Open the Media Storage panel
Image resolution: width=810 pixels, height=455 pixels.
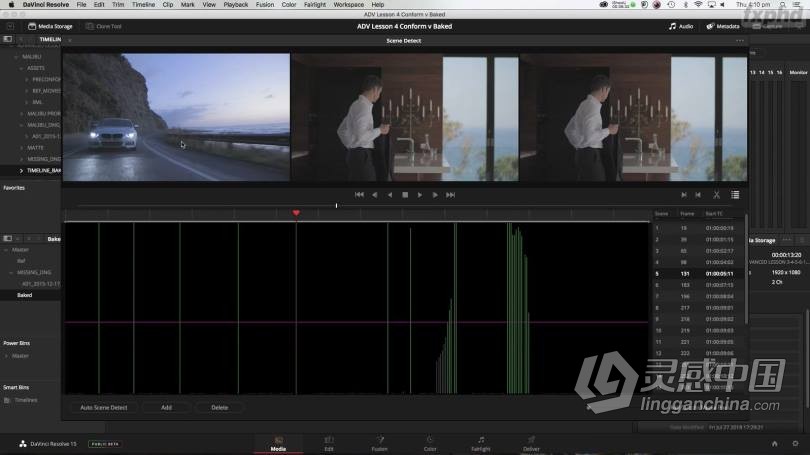(50, 26)
